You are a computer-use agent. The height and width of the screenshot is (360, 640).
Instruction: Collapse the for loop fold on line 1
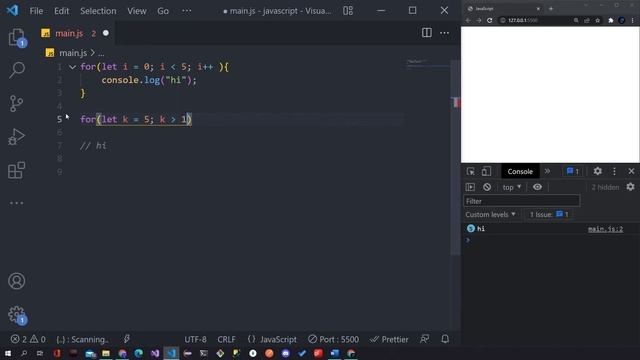[x=72, y=67]
